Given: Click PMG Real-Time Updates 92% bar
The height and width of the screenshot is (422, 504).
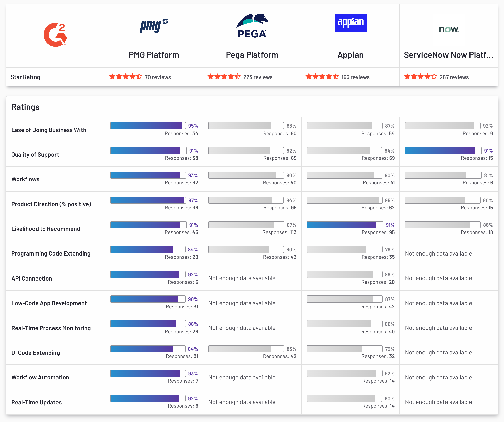Looking at the screenshot, I should tap(148, 398).
